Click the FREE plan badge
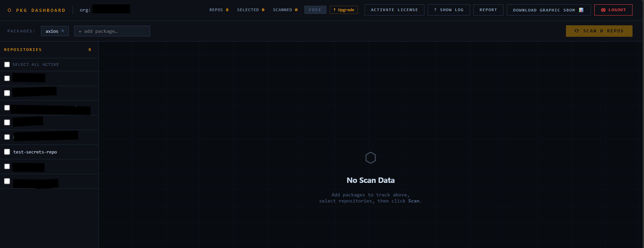 coord(315,10)
